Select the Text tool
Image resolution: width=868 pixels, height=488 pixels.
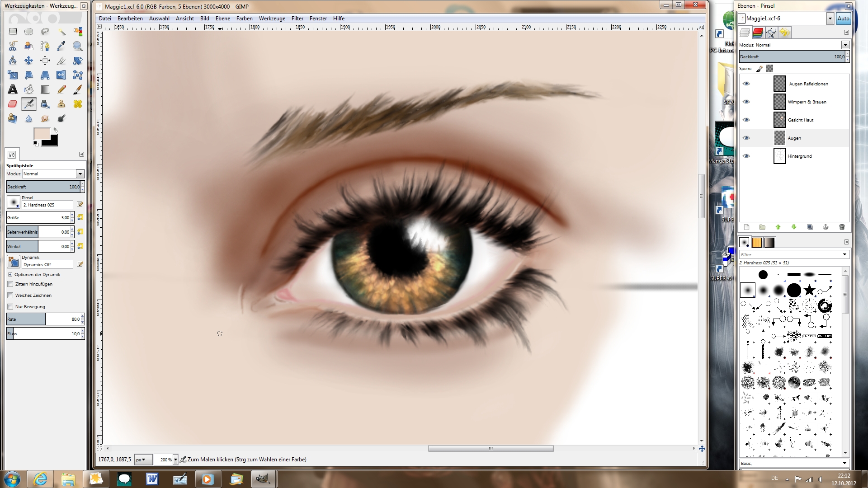13,89
